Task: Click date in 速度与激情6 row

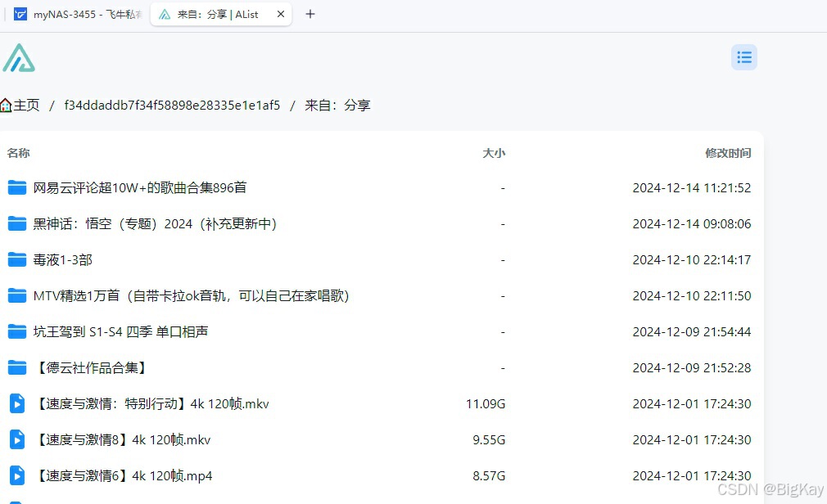Action: (x=691, y=475)
